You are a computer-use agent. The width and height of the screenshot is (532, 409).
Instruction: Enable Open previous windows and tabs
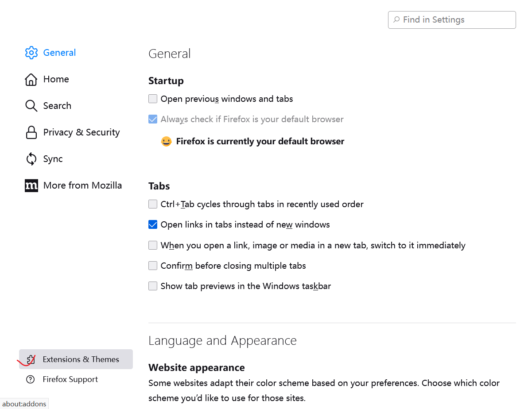point(153,99)
